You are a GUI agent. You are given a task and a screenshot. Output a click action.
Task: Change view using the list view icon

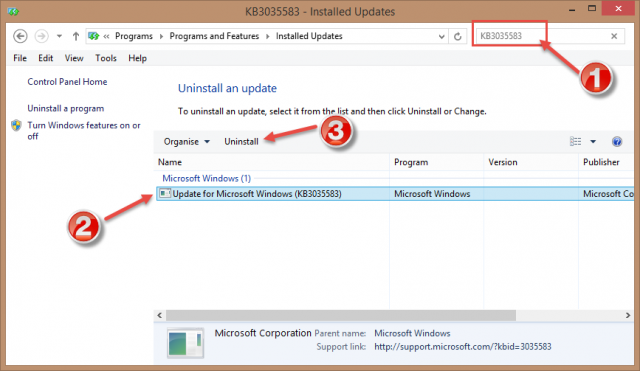tap(576, 141)
